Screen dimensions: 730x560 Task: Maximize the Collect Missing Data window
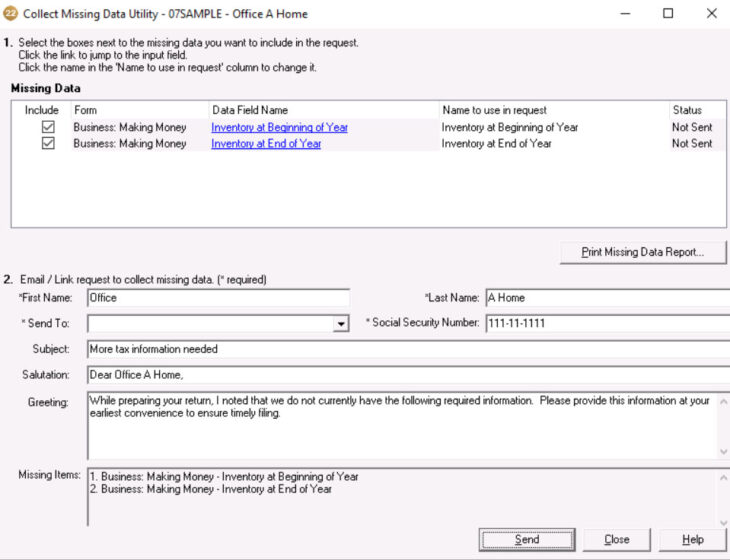(x=668, y=14)
